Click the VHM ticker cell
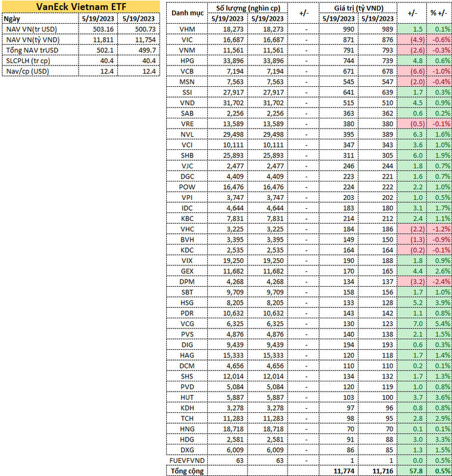 pyautogui.click(x=187, y=29)
